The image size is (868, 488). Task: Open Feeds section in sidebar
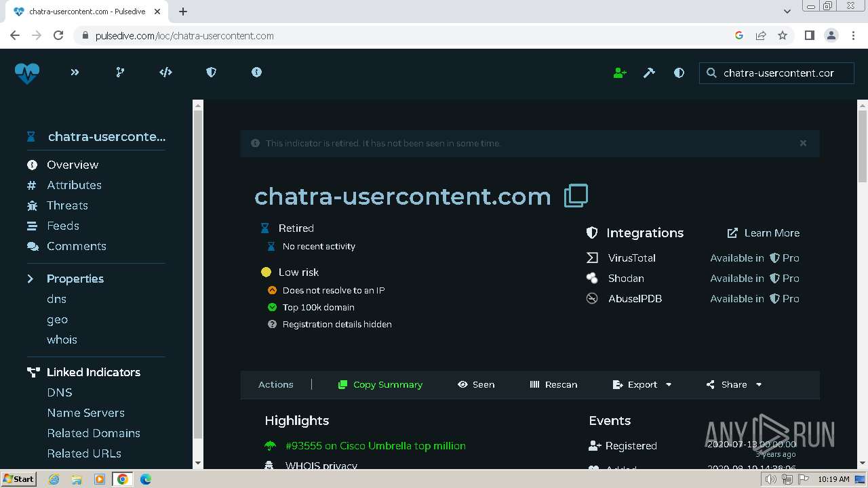[x=63, y=226]
